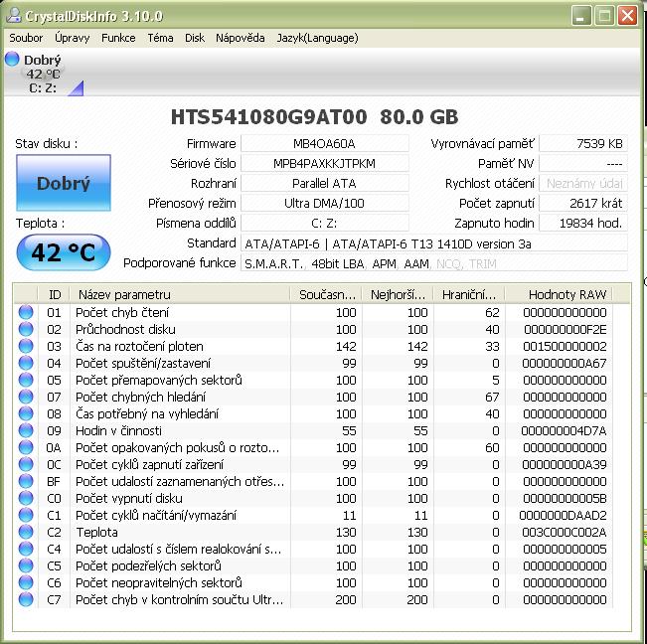
Task: Click status icon of Počet přemapovaných sektorů
Action: 26,380
